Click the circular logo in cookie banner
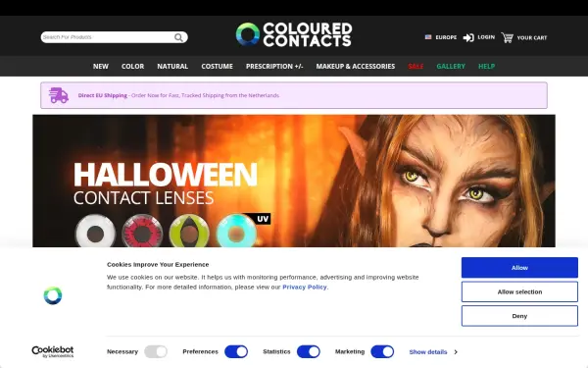 53,295
